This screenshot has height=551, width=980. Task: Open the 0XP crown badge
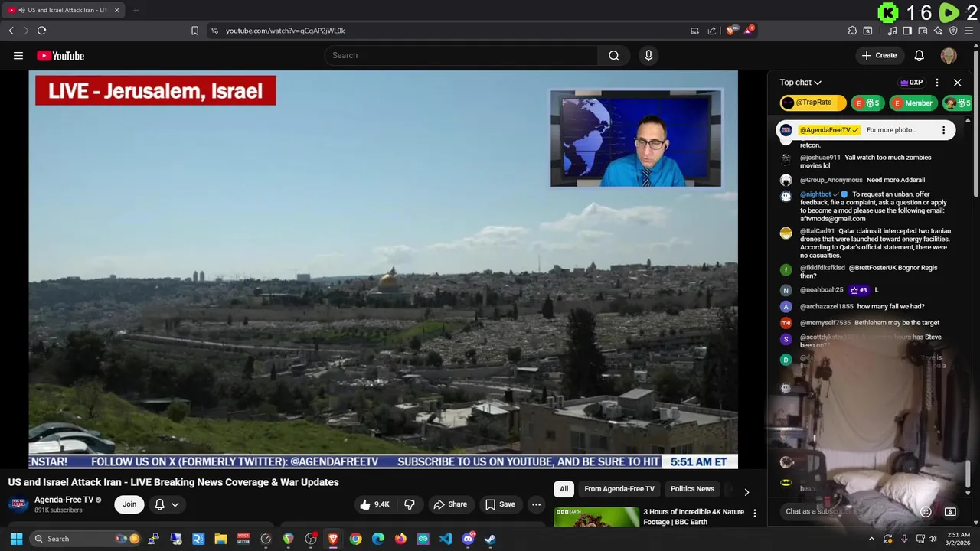tap(911, 83)
